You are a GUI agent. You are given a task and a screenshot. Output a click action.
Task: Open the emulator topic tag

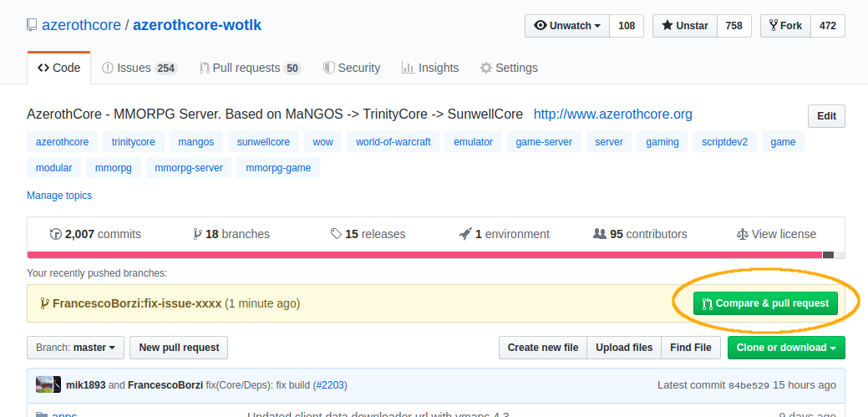474,142
